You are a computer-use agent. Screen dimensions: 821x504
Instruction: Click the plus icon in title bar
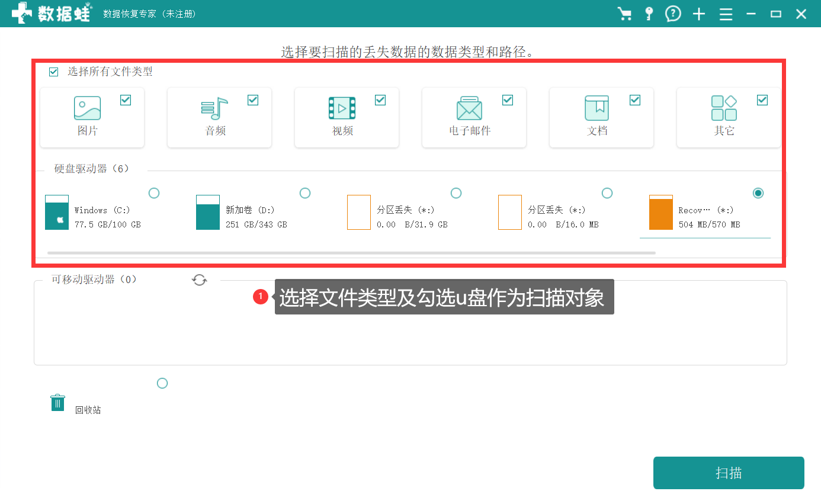pos(699,14)
